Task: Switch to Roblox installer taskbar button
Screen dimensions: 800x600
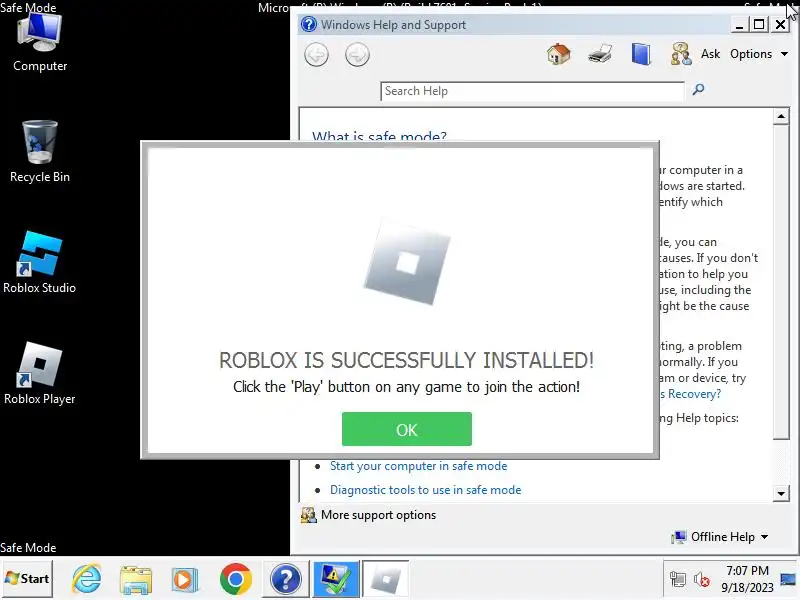Action: click(x=386, y=579)
